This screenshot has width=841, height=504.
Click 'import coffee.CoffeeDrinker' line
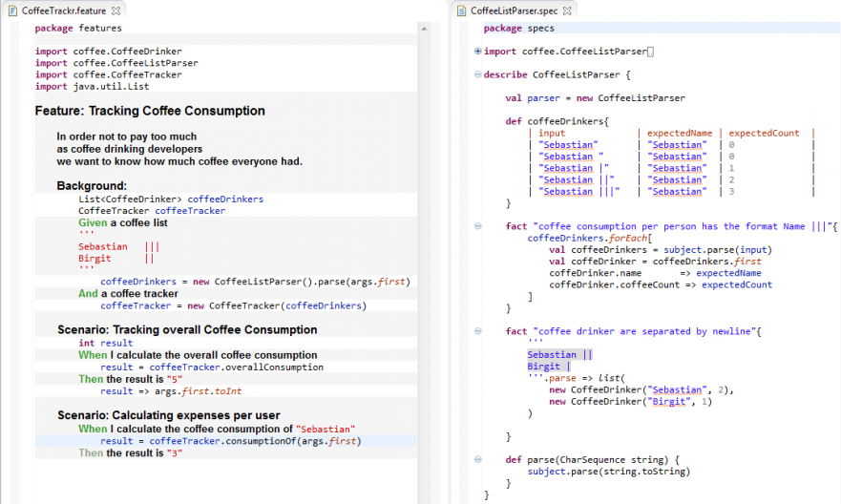[x=108, y=52]
